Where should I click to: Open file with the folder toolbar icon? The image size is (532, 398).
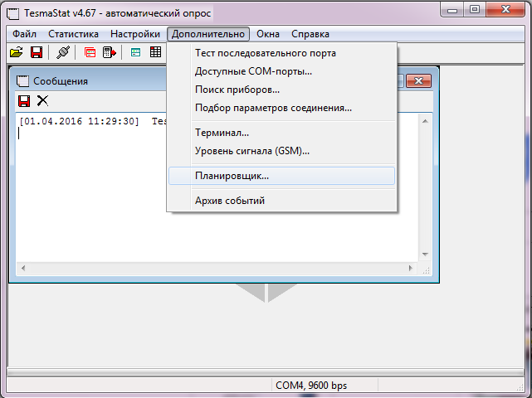point(17,52)
